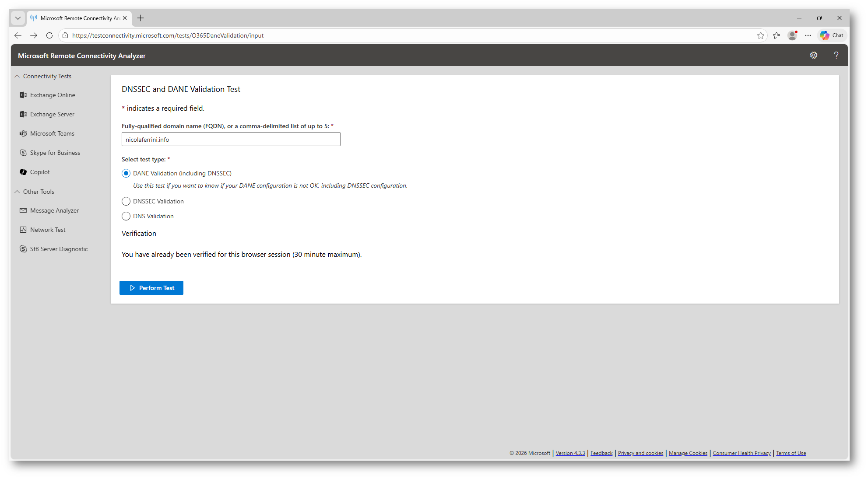Open the Copilot Chat sidebar icon
868x479 pixels.
point(832,35)
